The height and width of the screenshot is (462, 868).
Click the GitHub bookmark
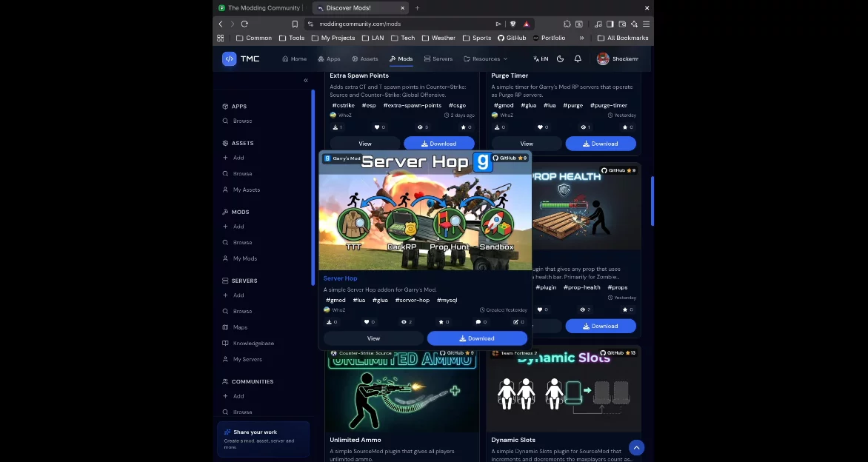(x=512, y=38)
